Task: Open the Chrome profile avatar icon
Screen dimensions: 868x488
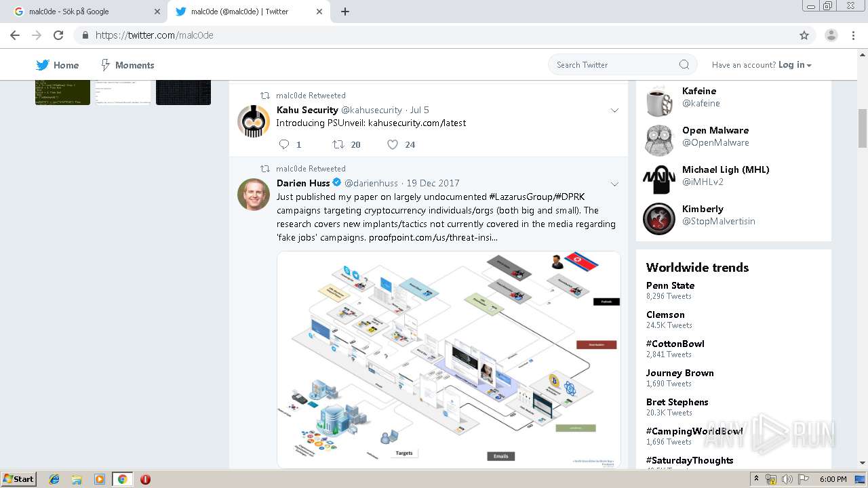Action: (x=831, y=35)
